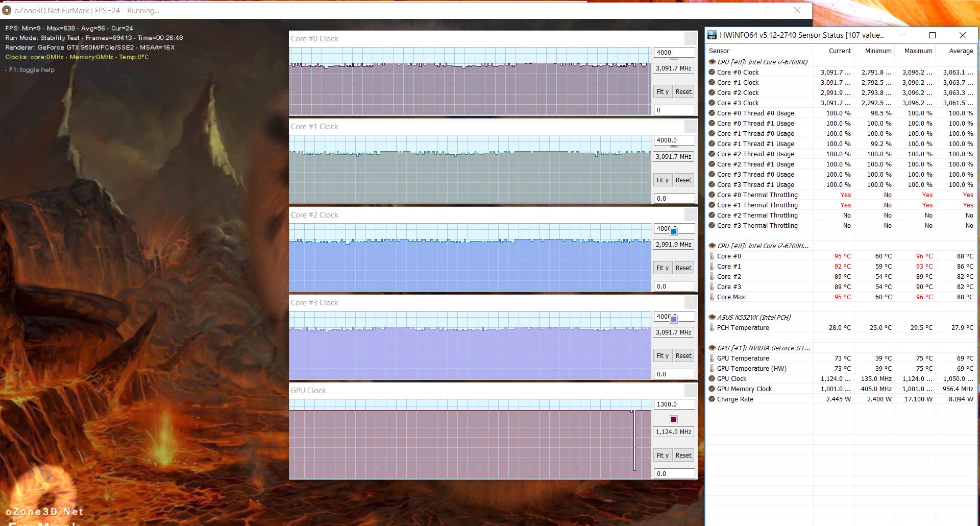Click the thermometer icon beside GPU Temperature (HW)

tap(712, 368)
